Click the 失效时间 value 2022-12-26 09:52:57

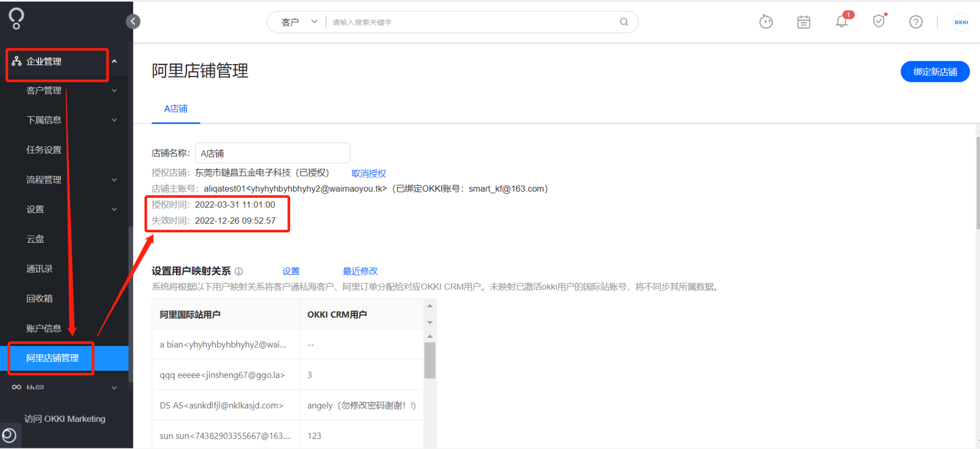click(x=235, y=220)
